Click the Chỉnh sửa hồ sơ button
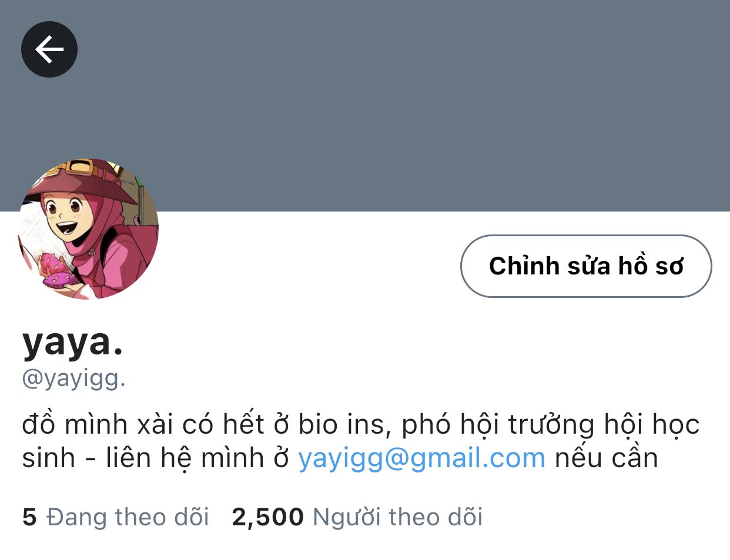Screen dimensions: 730x560 586,266
